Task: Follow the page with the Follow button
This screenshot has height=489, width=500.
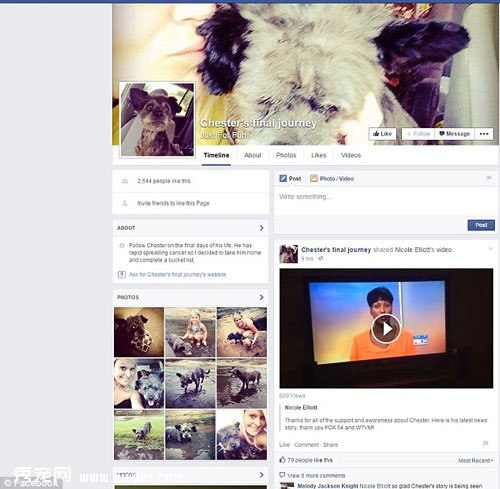Action: point(418,134)
